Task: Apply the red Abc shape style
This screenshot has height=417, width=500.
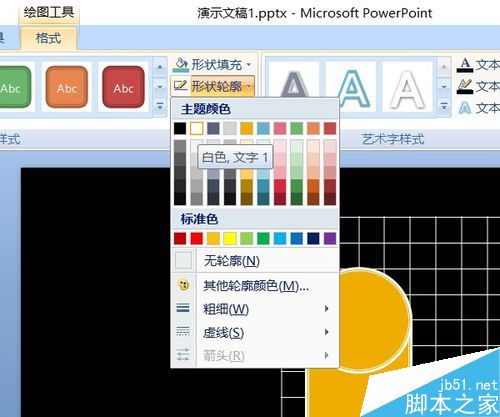Action: 123,87
